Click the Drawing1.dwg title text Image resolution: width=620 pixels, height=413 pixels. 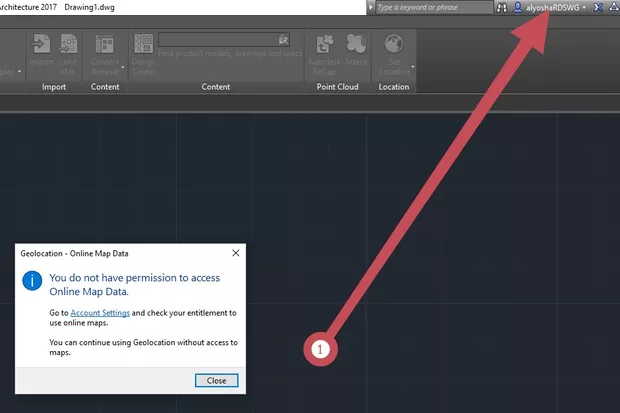[x=89, y=7]
